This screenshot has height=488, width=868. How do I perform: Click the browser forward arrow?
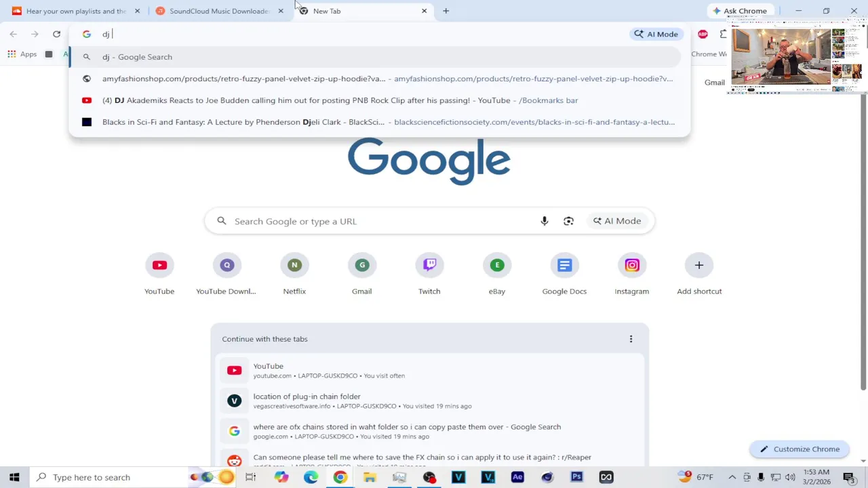pyautogui.click(x=35, y=34)
